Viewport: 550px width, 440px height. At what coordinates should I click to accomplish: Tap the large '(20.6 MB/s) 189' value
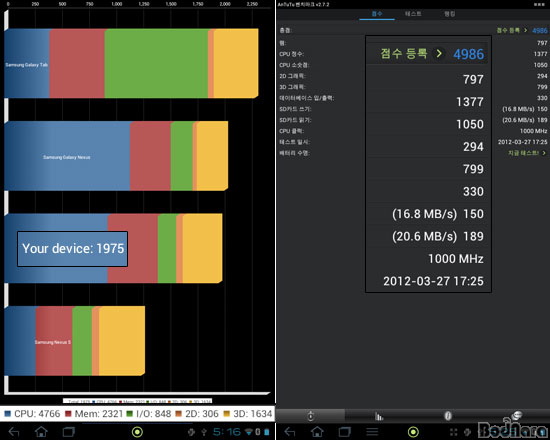click(438, 236)
